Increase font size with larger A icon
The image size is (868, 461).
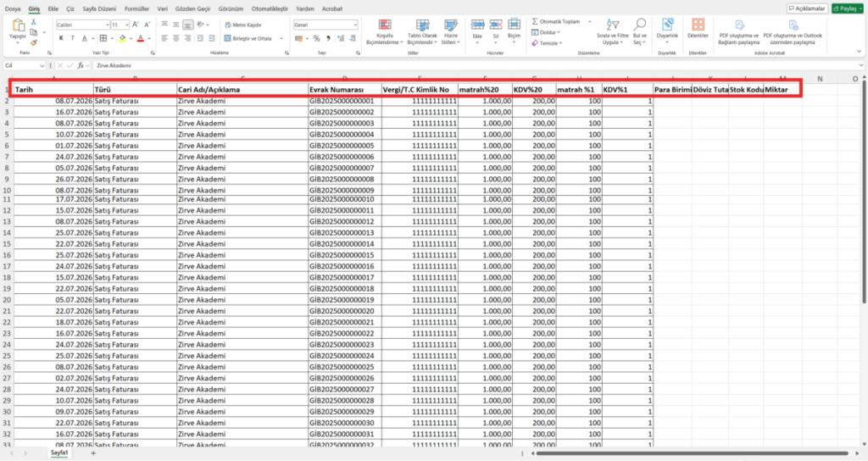click(x=135, y=25)
